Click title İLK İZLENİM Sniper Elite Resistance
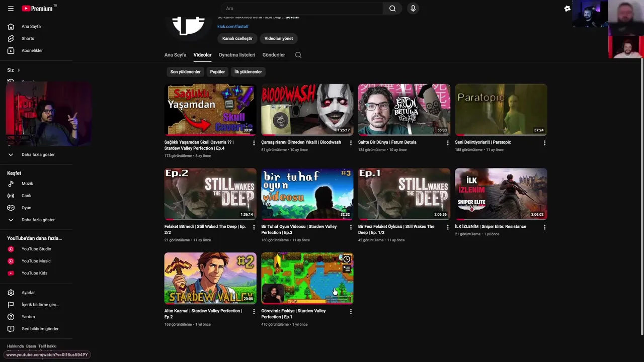Viewport: 644px width, 362px height. coord(491,227)
